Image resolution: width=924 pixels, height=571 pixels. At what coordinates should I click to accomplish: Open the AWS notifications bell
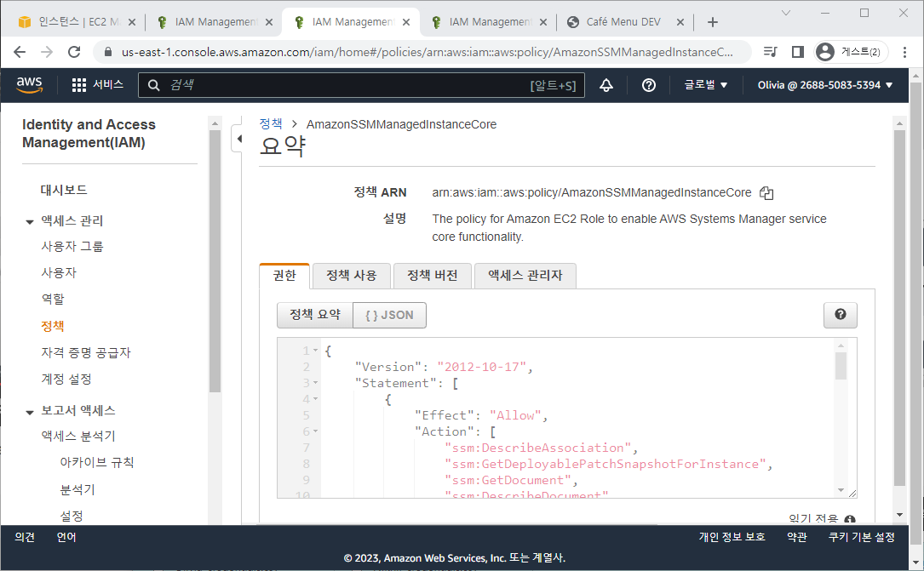coord(606,85)
